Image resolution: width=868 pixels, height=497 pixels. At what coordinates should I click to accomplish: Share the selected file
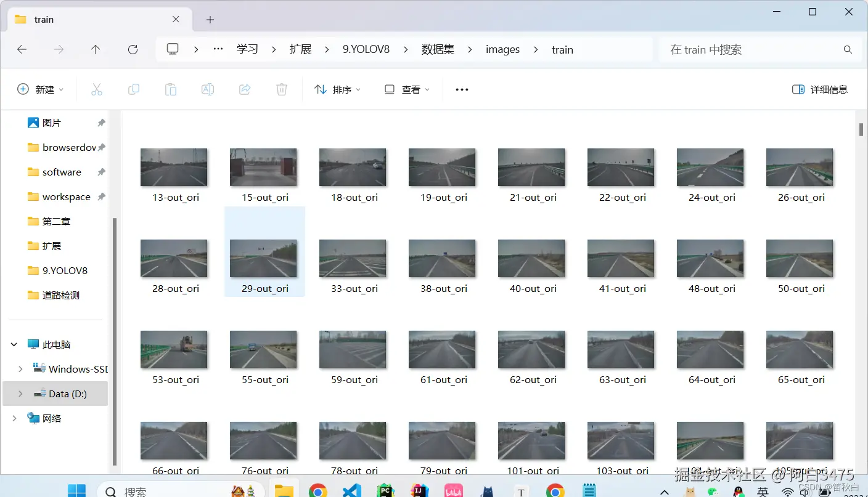pyautogui.click(x=245, y=89)
